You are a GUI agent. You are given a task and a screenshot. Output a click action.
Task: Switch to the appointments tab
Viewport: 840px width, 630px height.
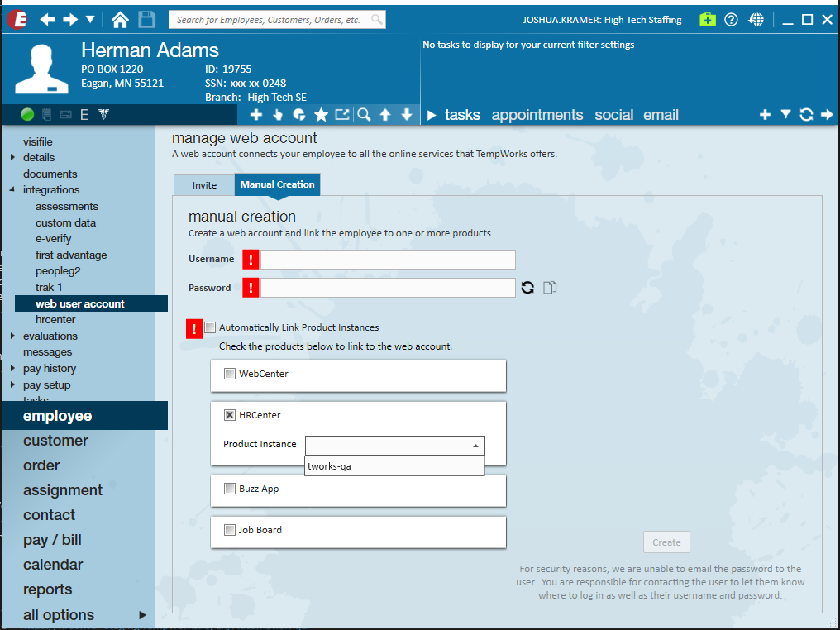[537, 115]
